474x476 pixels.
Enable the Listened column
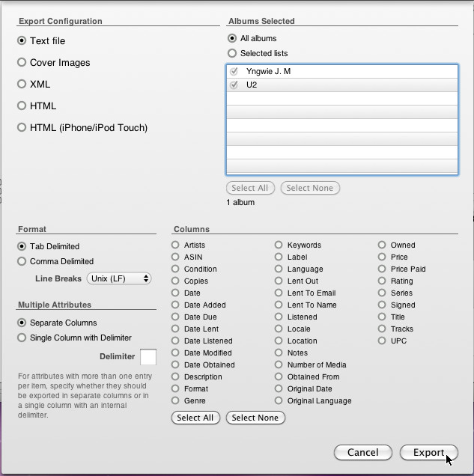[x=279, y=317]
